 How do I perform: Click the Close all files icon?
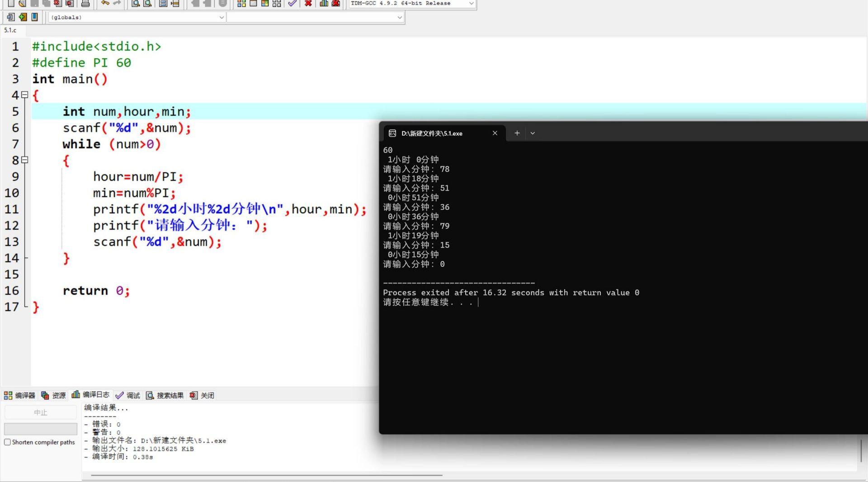pos(70,3)
